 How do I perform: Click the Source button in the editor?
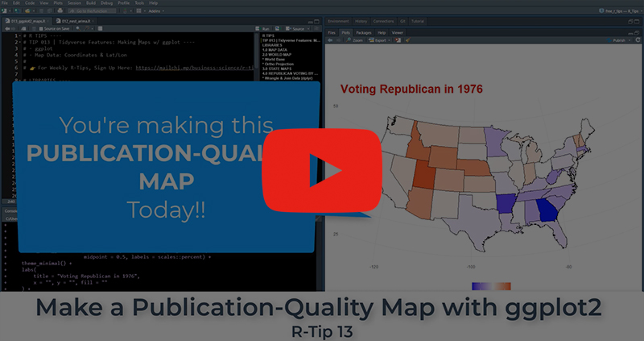tap(295, 29)
